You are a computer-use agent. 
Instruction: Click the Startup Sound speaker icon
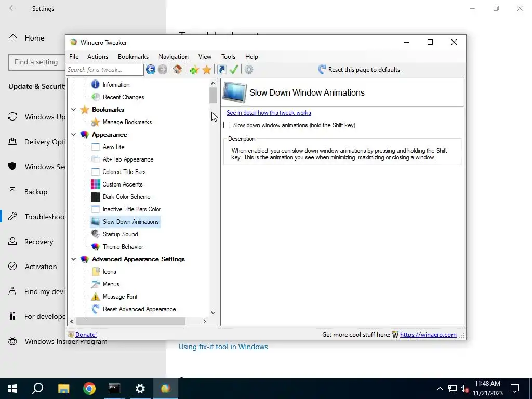[96, 234]
